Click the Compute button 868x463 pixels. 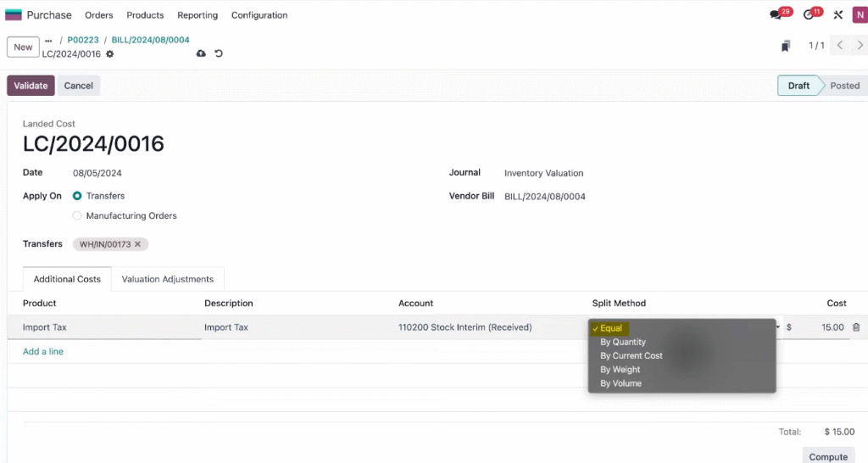[828, 456]
